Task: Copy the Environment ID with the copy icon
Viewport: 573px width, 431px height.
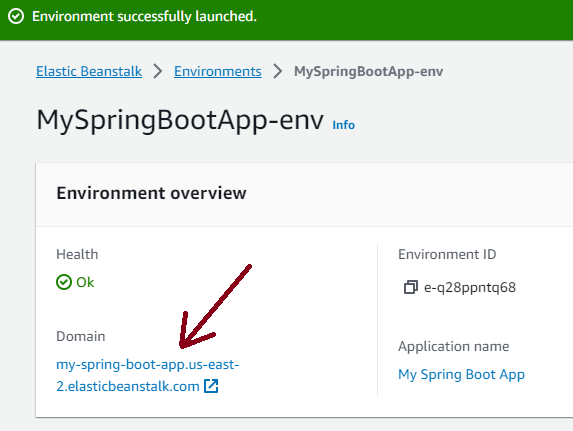Action: pos(410,287)
